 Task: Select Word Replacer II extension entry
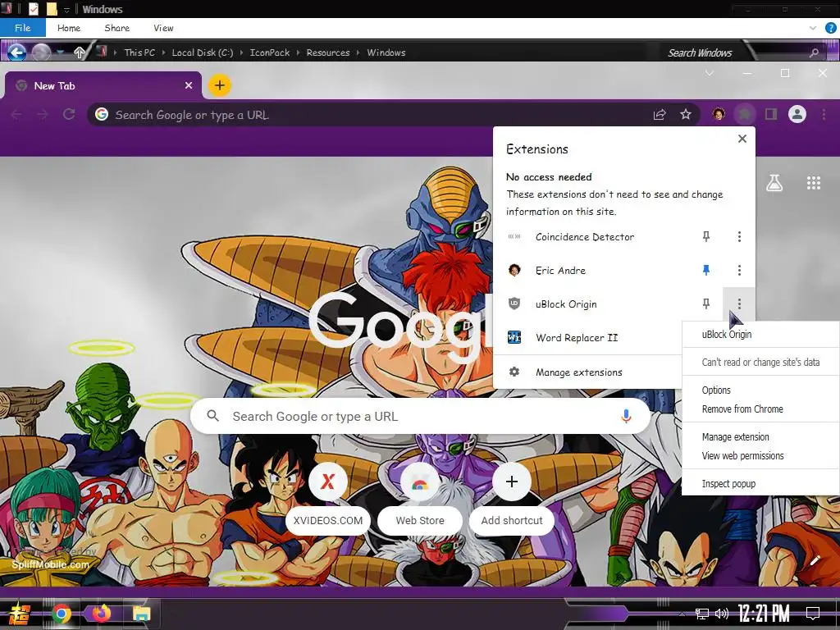(x=577, y=338)
